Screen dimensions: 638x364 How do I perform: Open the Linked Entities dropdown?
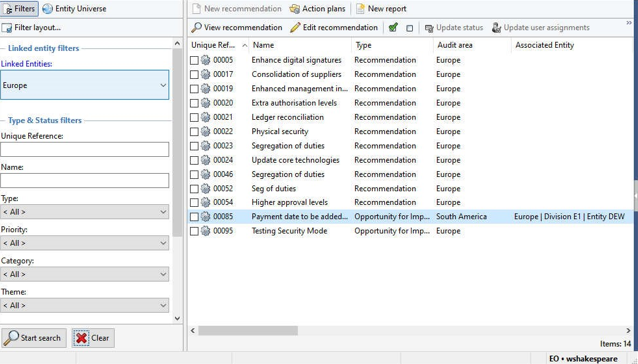click(x=85, y=85)
